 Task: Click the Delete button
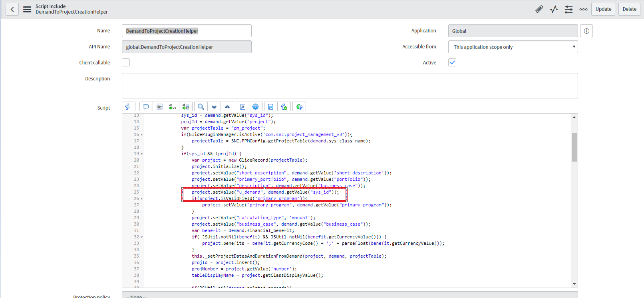629,9
